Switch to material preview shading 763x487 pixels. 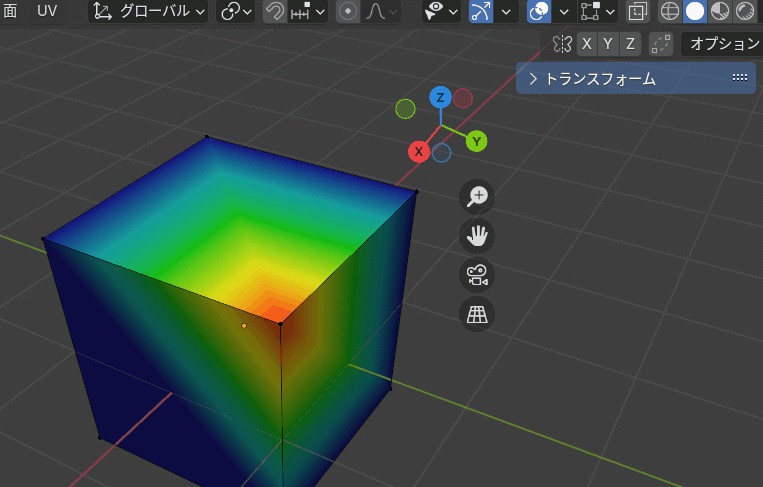(719, 11)
